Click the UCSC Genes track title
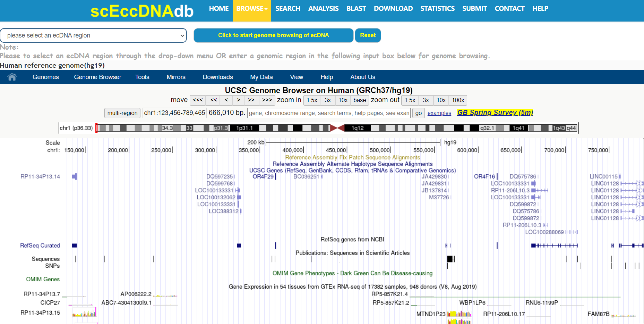Viewport: 644px width, 324px height. pos(352,171)
